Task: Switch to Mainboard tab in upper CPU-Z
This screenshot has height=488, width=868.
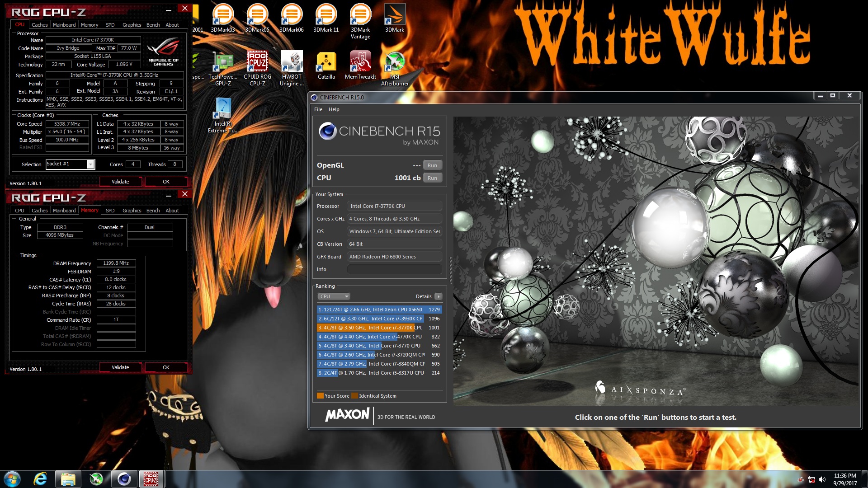Action: coord(64,25)
